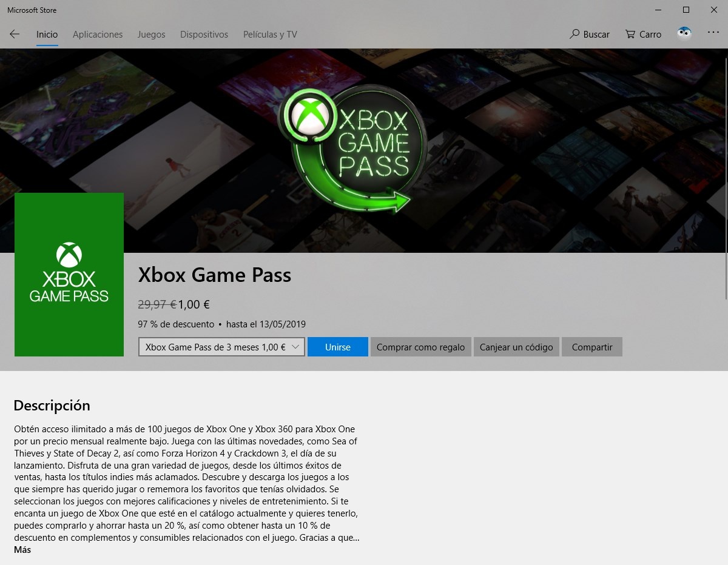Open the Juegos tab

[151, 34]
